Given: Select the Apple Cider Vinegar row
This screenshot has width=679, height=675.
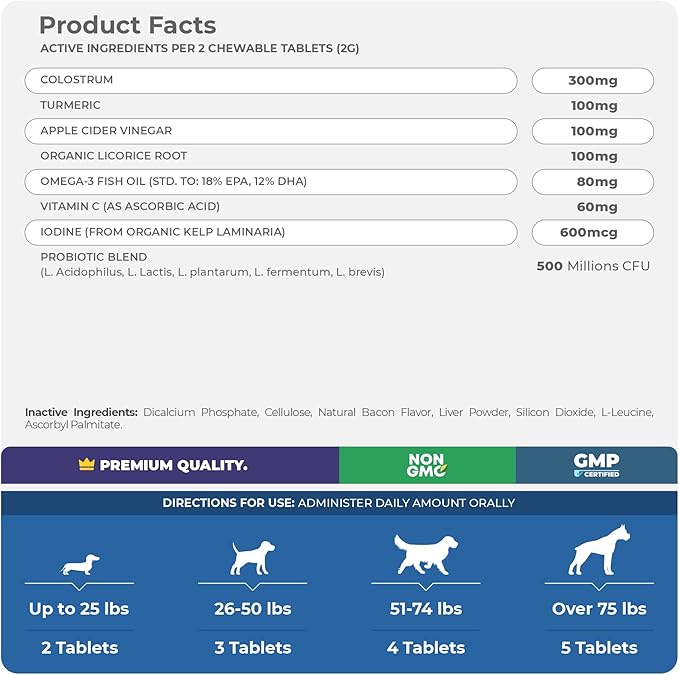Looking at the screenshot, I should [270, 131].
